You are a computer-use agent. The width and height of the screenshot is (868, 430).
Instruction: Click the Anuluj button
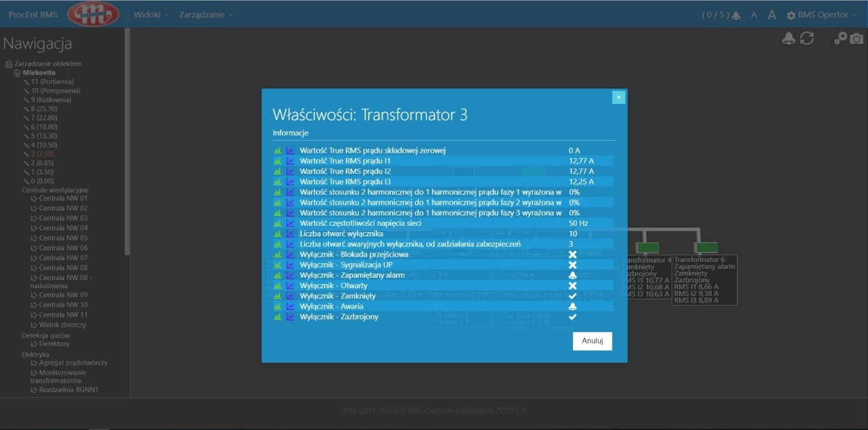coord(592,341)
